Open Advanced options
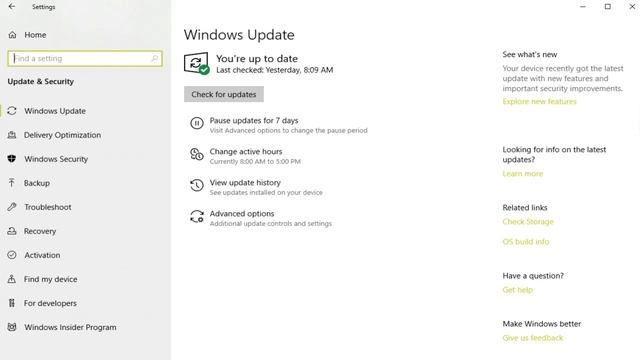 point(242,213)
